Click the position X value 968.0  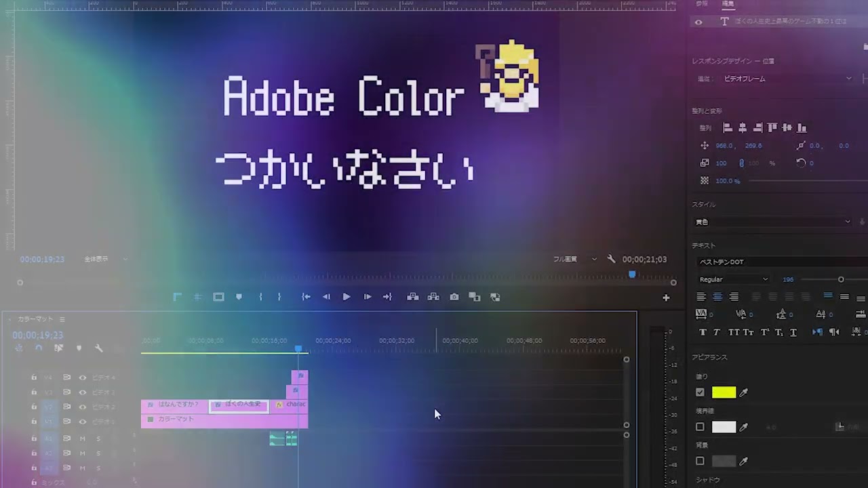724,146
